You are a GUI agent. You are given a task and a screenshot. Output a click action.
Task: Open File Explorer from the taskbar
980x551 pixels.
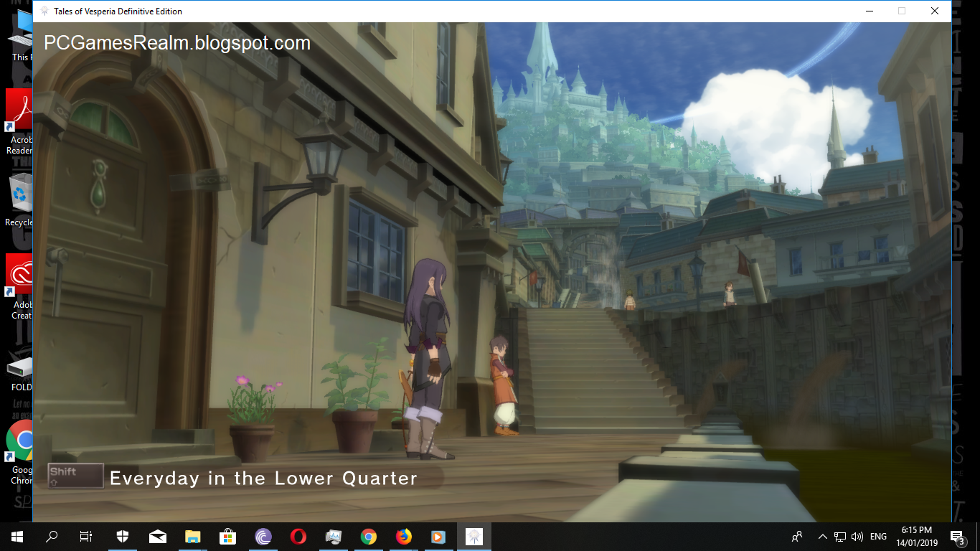tap(192, 536)
